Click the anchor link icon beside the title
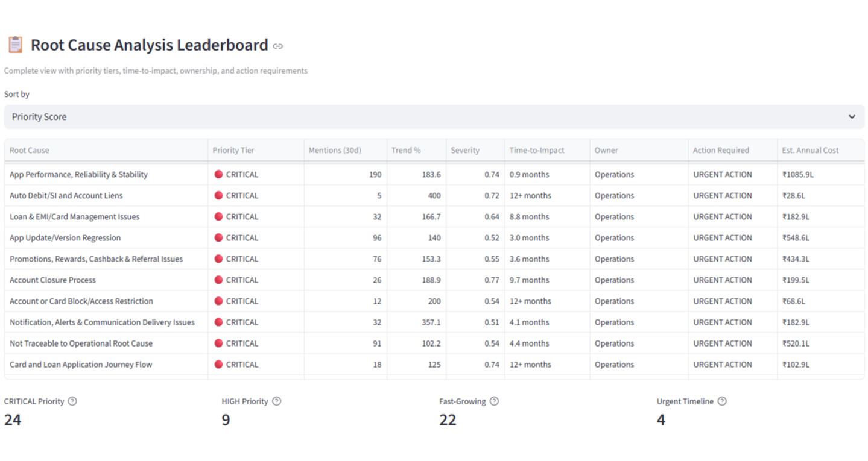The height and width of the screenshot is (461, 868). pyautogui.click(x=277, y=46)
